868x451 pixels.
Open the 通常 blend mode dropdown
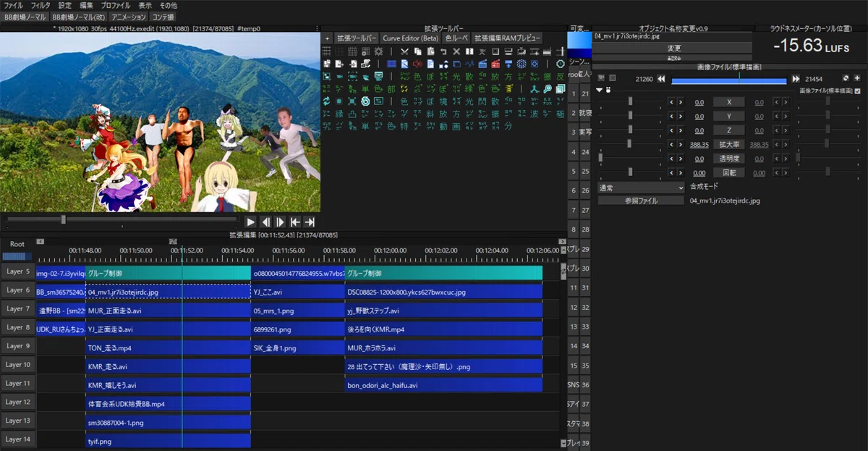[641, 187]
